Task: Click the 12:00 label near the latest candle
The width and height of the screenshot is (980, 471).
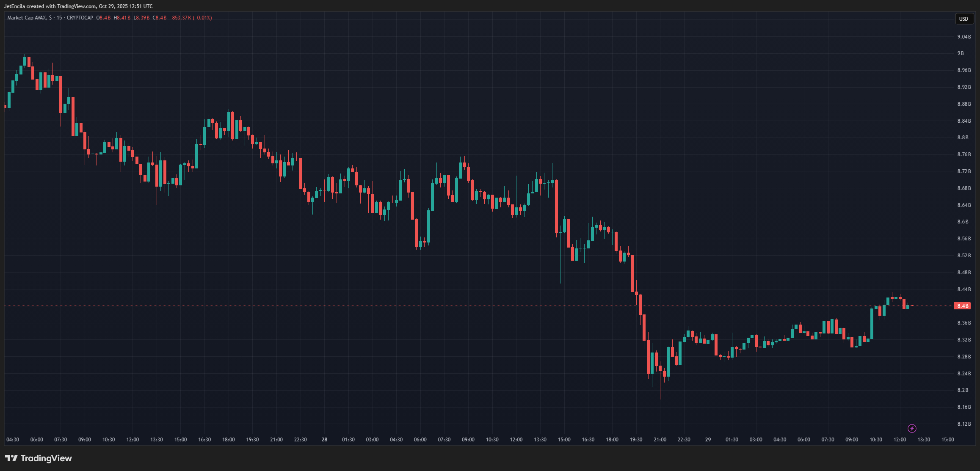Action: 900,440
